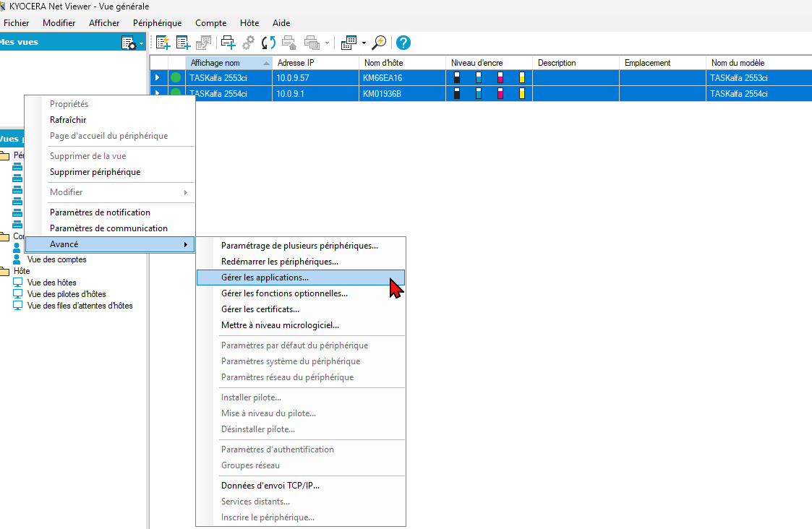The height and width of the screenshot is (529, 812).
Task: Click the greyed printer with list toolbar icon
Action: 312,43
